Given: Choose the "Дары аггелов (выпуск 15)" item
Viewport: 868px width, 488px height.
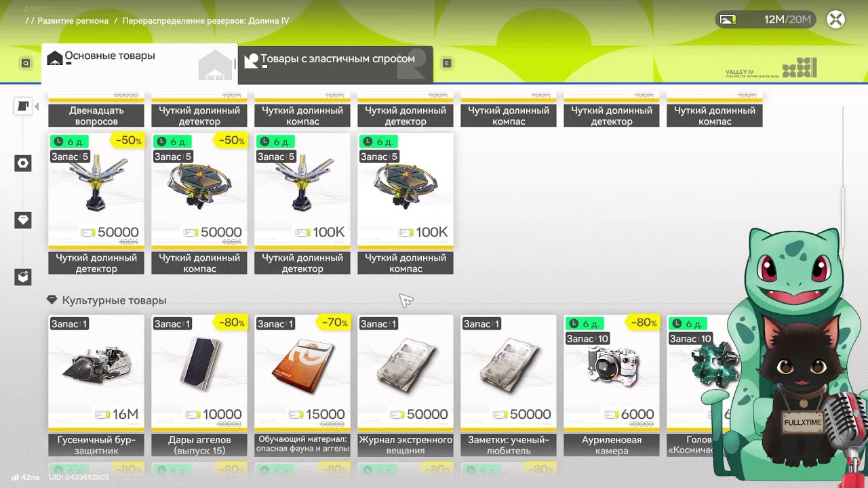Looking at the screenshot, I should coord(199,385).
